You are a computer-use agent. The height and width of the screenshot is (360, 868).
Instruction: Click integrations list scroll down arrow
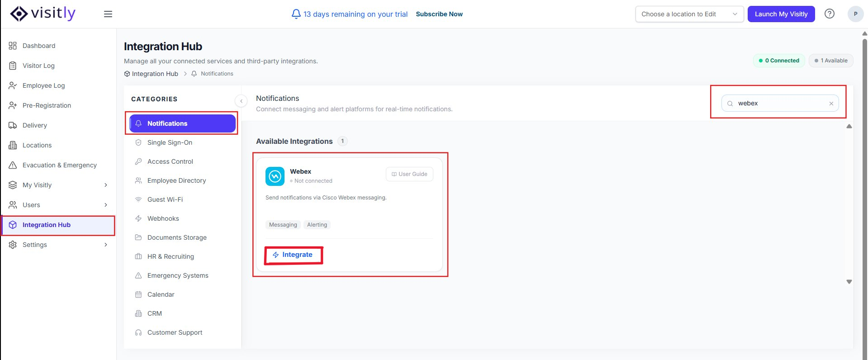point(849,282)
